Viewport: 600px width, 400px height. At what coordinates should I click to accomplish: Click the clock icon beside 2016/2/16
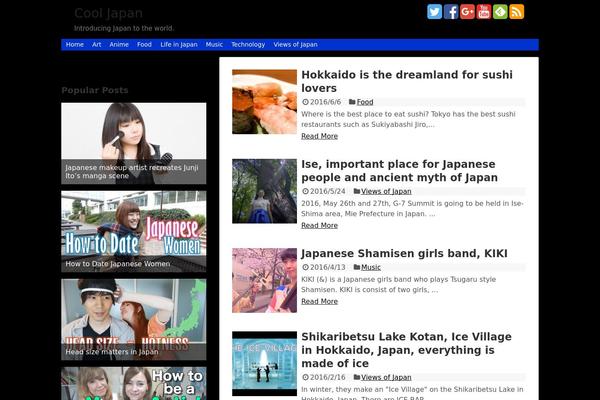(x=305, y=377)
